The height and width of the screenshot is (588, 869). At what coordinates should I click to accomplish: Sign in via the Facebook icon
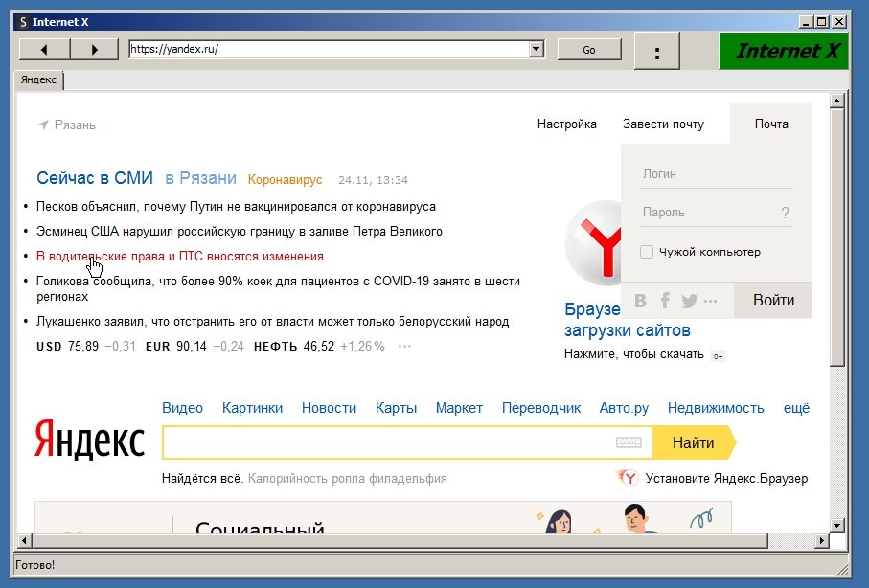click(x=665, y=300)
